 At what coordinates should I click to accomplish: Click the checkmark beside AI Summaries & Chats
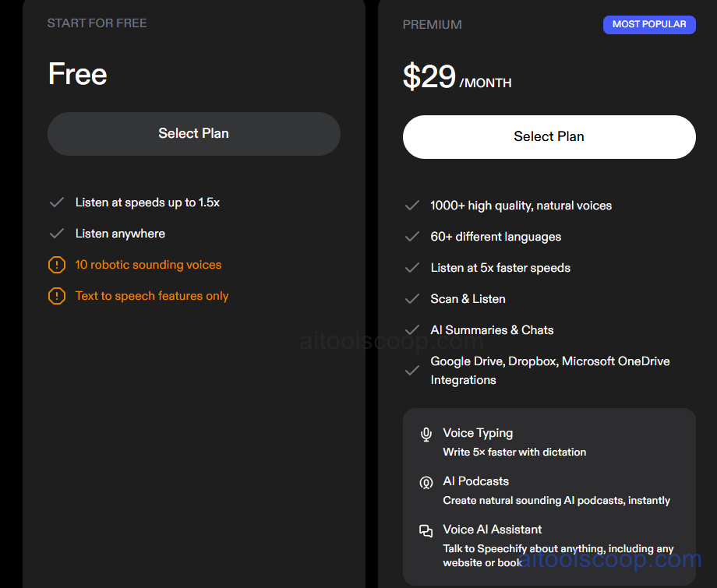coord(412,330)
